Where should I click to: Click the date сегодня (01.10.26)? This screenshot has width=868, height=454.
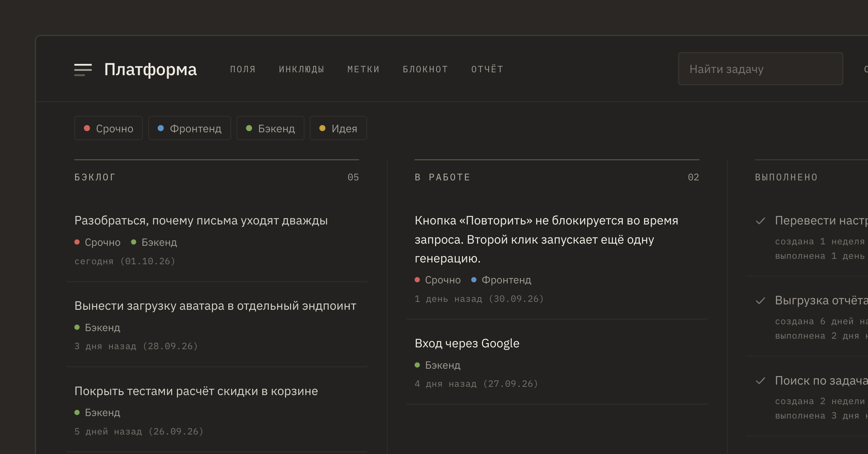125,261
